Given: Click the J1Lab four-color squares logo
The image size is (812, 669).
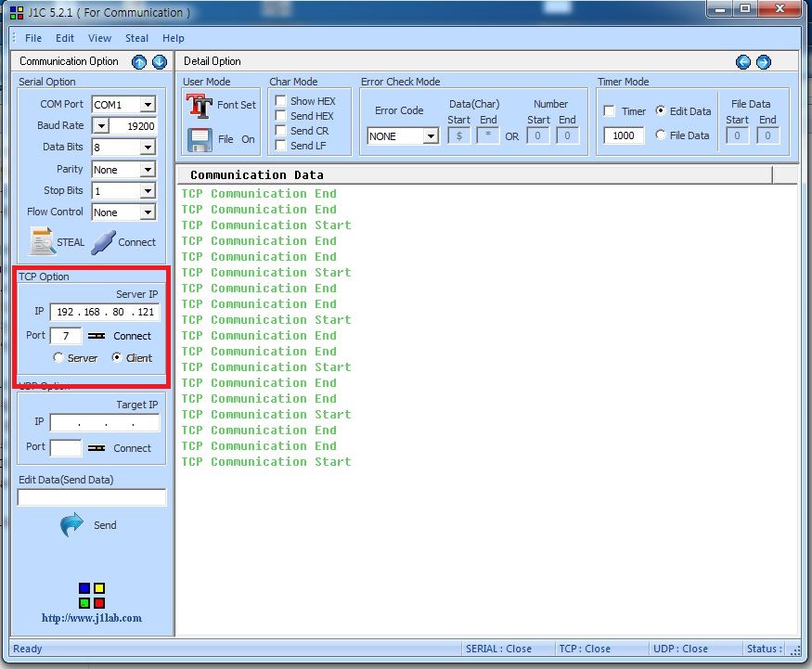Looking at the screenshot, I should coord(92,596).
